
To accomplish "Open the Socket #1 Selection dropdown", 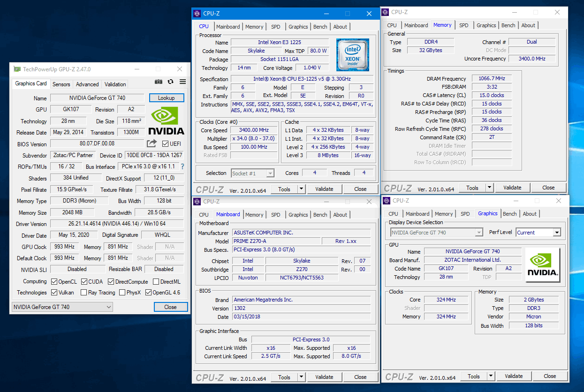I will point(252,173).
